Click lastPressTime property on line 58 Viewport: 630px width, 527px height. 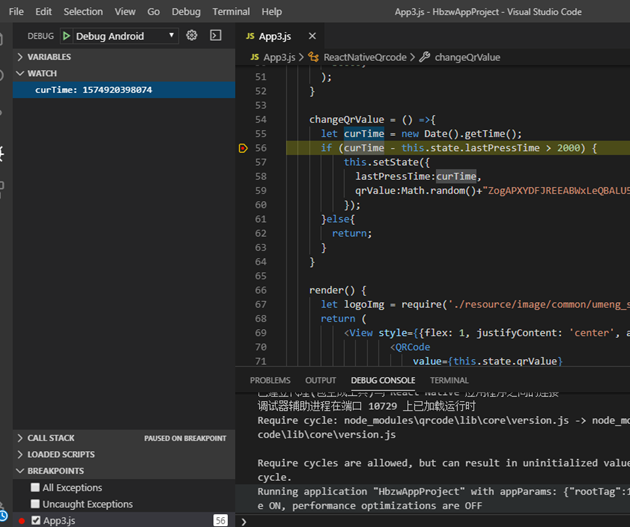pyautogui.click(x=394, y=176)
